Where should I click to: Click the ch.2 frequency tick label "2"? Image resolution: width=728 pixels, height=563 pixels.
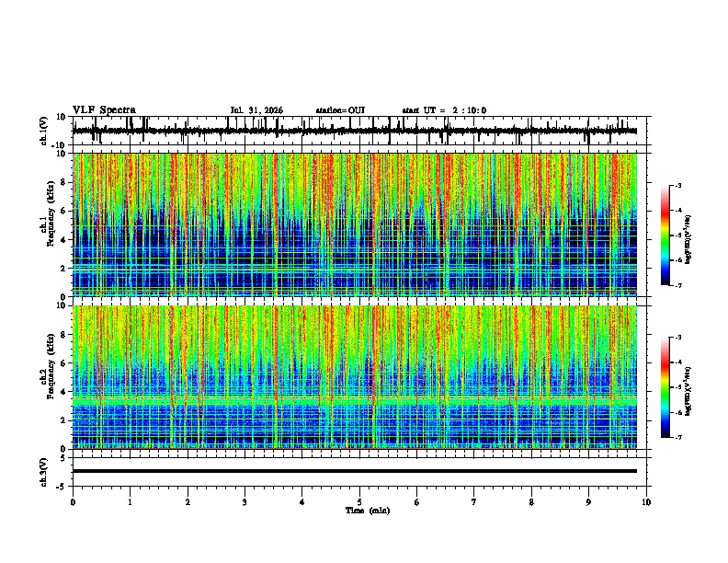[x=64, y=420]
